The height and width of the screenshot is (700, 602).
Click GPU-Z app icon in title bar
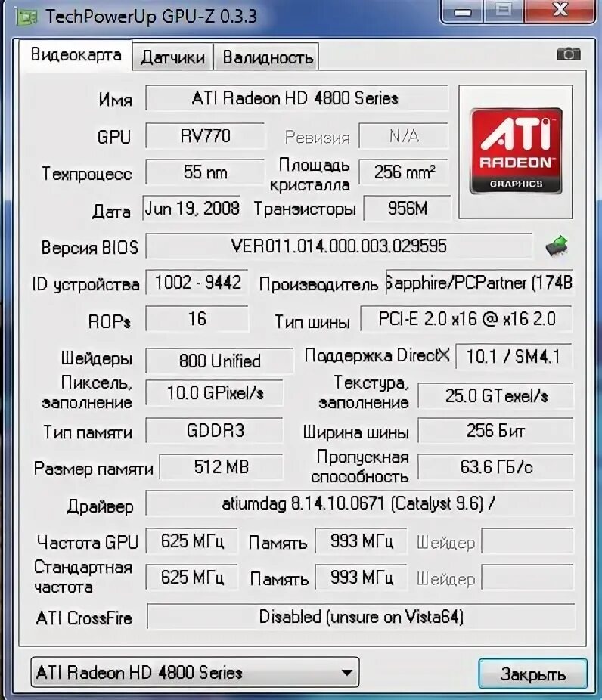[26, 17]
